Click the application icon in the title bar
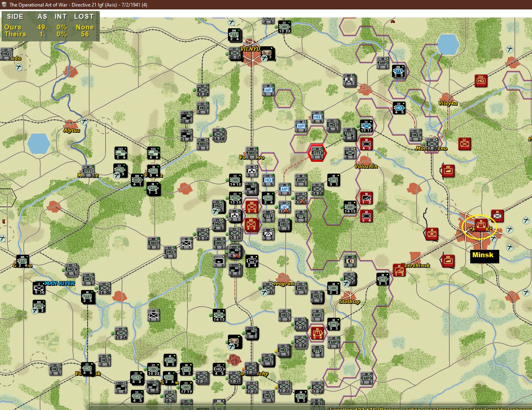The width and height of the screenshot is (532, 410). (x=5, y=5)
